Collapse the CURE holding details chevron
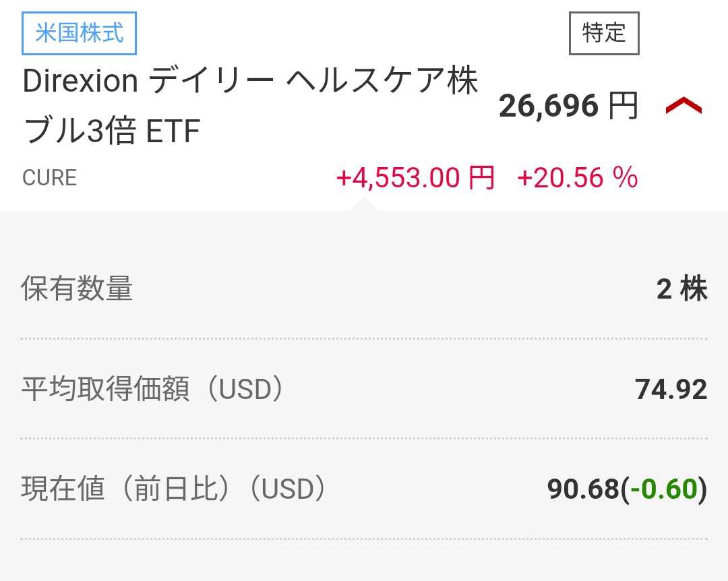Screen dimensions: 728x581 (x=684, y=106)
